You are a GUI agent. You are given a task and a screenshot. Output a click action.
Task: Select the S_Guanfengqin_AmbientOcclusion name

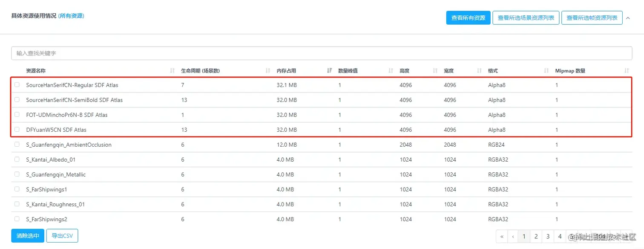(69, 145)
